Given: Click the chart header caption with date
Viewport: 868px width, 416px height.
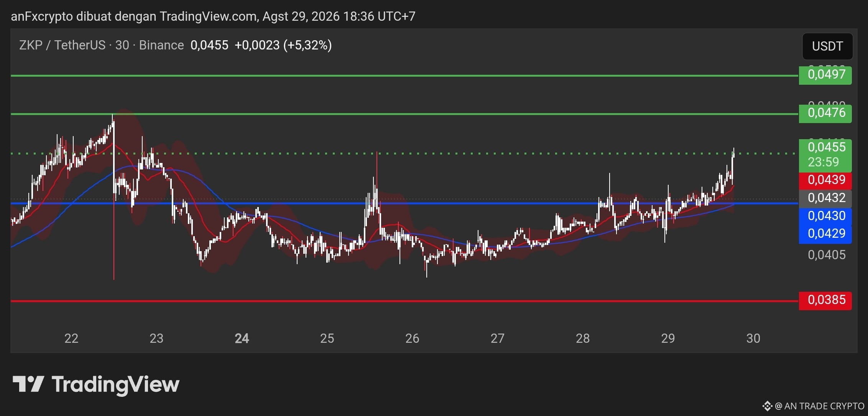Looking at the screenshot, I should pyautogui.click(x=213, y=16).
